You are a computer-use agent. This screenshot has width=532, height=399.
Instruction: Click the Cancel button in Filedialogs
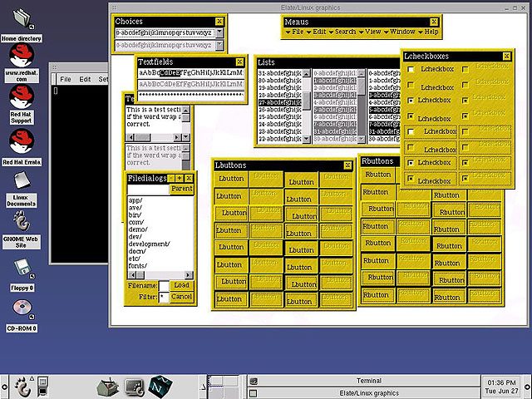tap(181, 297)
